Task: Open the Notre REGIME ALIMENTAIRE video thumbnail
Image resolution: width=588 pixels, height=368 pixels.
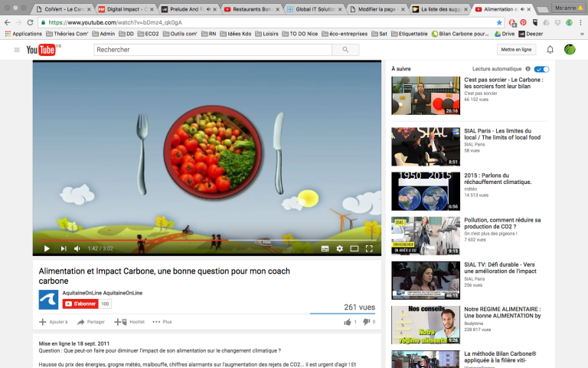Action: [x=426, y=325]
